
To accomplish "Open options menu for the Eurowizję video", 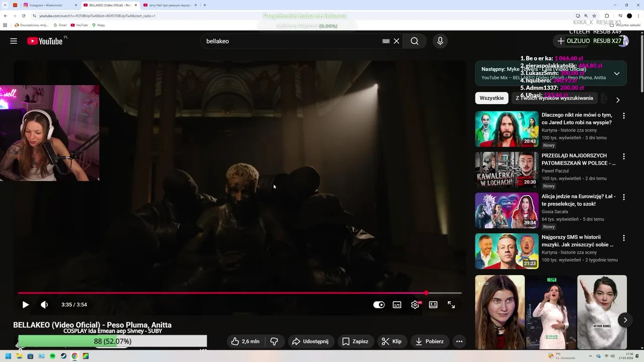I will pos(624,197).
